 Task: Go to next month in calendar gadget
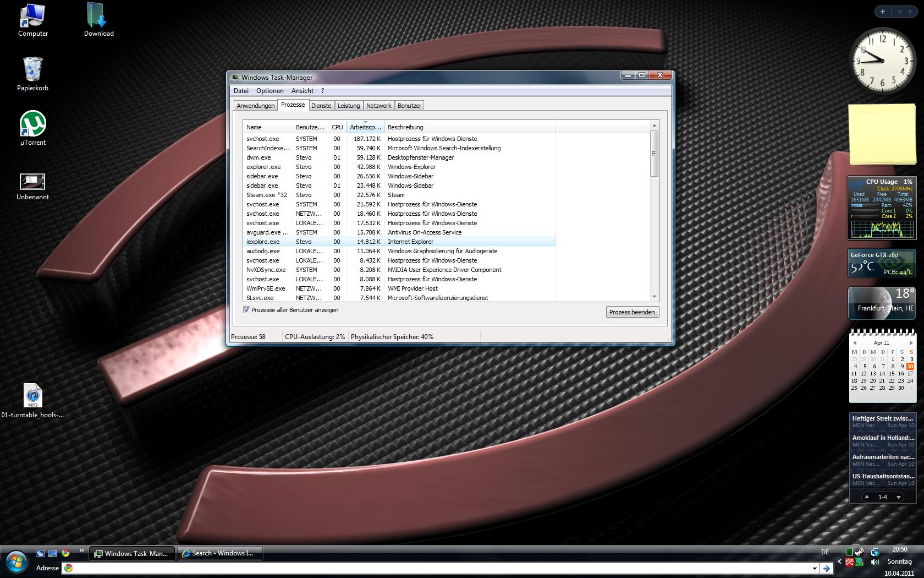tap(911, 343)
